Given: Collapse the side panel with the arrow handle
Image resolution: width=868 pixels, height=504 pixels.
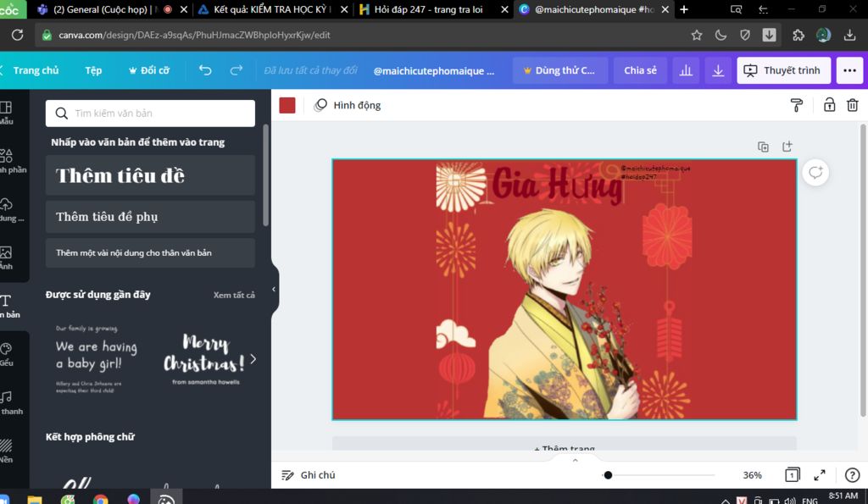Looking at the screenshot, I should tap(274, 290).
